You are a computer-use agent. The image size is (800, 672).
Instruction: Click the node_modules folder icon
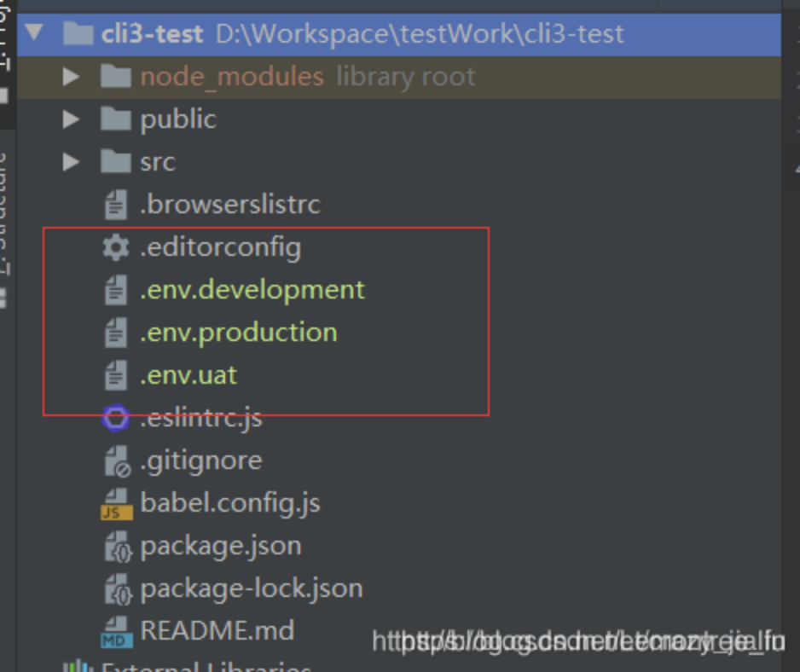pos(115,77)
